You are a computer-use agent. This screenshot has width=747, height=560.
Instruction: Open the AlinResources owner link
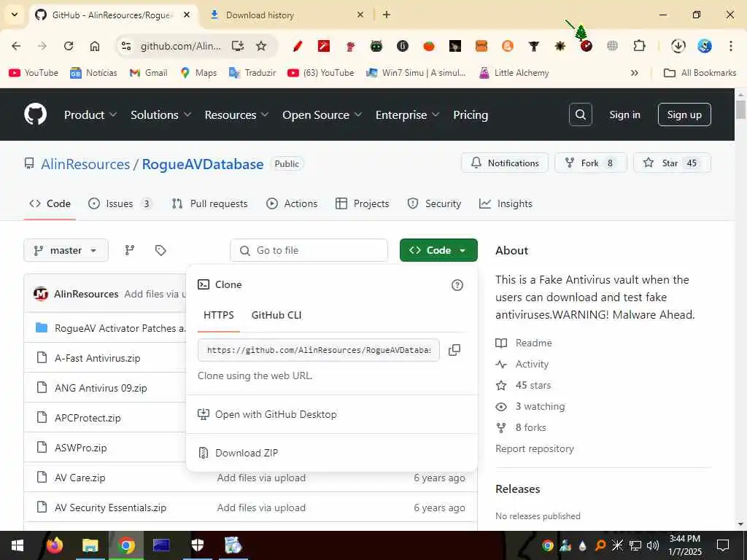tap(85, 164)
